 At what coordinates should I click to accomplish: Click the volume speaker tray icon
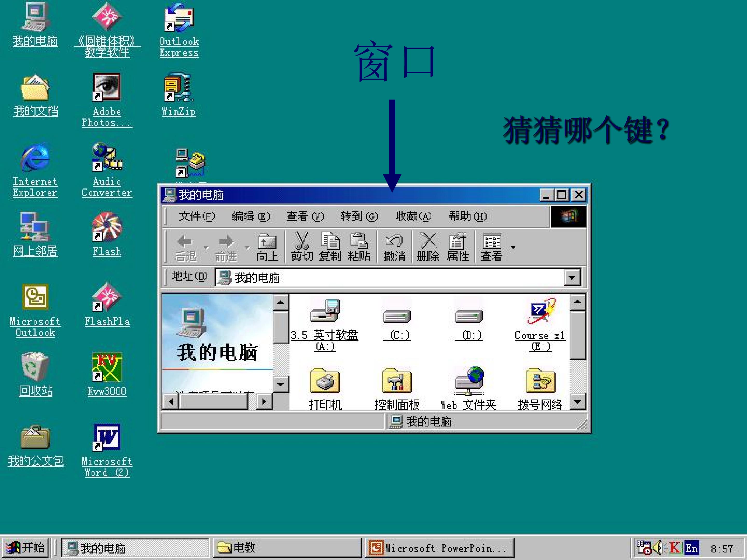coord(659,548)
